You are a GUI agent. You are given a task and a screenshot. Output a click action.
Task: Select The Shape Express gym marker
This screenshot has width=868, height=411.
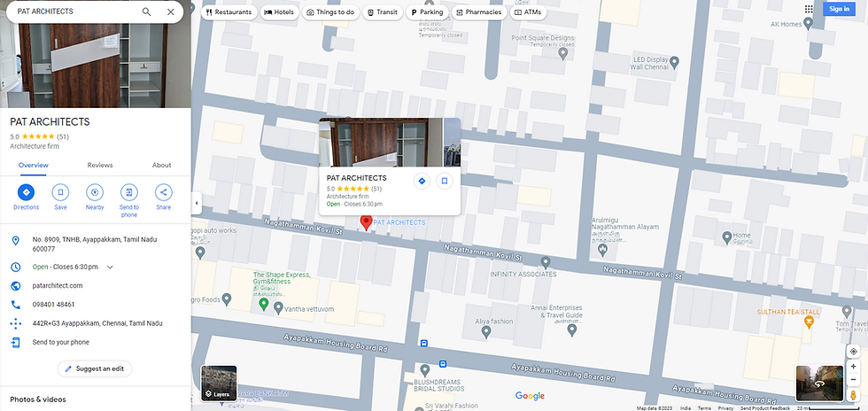pyautogui.click(x=264, y=304)
